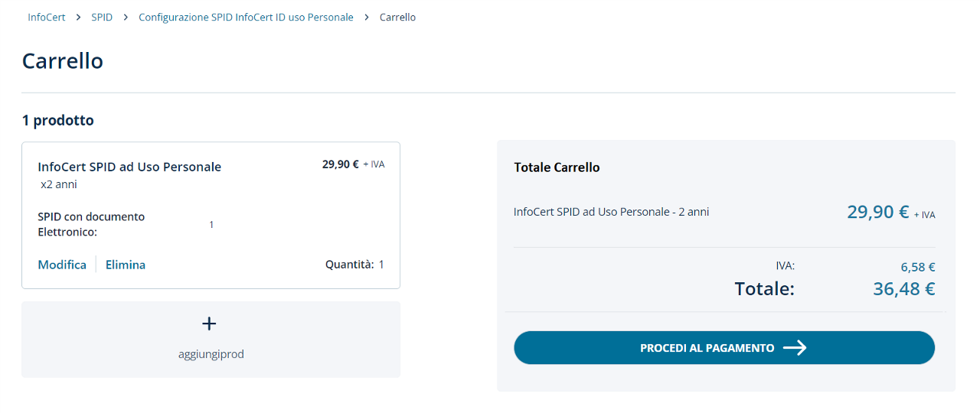The image size is (980, 413).
Task: Click the 36,48 € total amount
Action: 903,288
